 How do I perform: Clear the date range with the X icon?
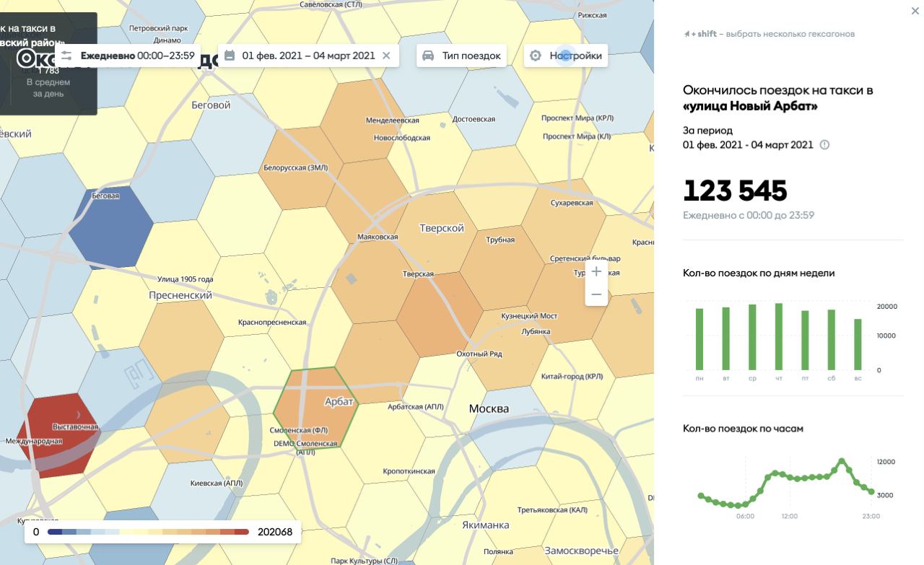(x=386, y=56)
